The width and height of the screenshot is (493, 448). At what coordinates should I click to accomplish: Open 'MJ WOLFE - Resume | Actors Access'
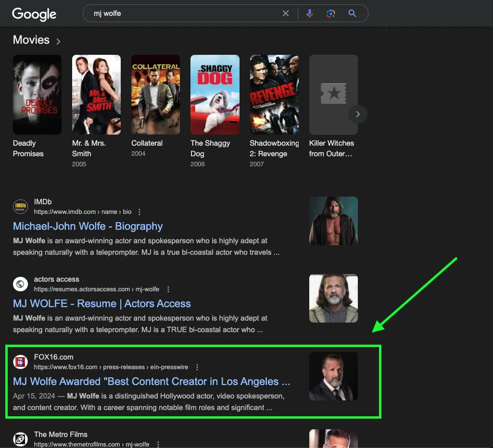pos(102,303)
